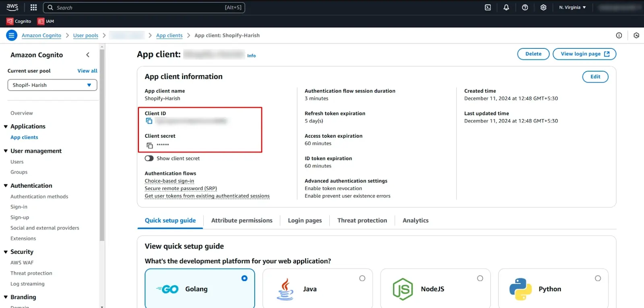Open Groups in side navigation
The height and width of the screenshot is (308, 644).
click(19, 172)
